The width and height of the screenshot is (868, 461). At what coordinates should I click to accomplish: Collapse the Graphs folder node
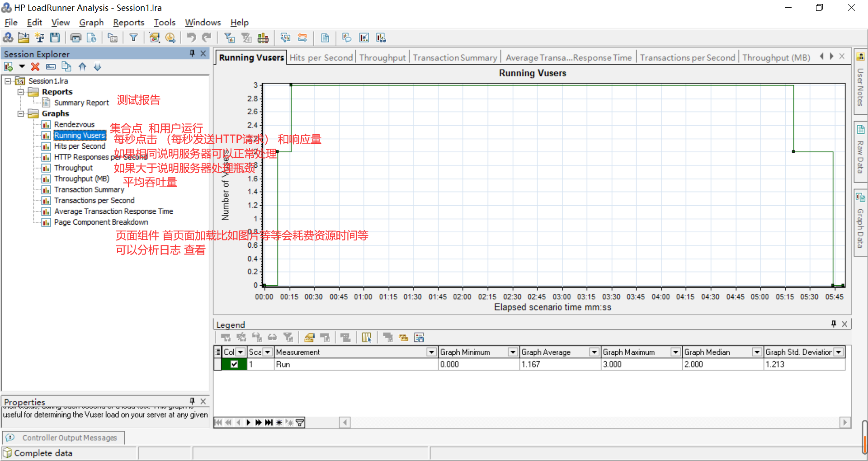pyautogui.click(x=20, y=113)
